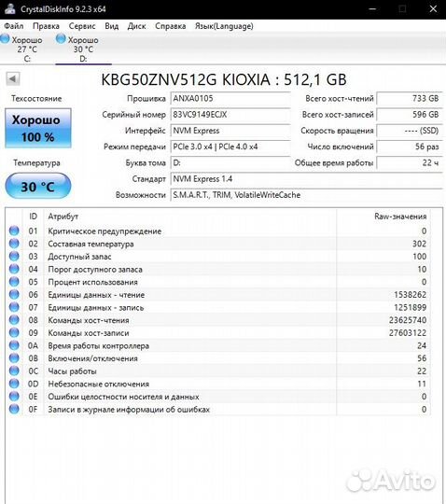Image resolution: width=446 pixels, height=504 pixels.
Task: Click raw value 27603122
Action: coord(408,332)
